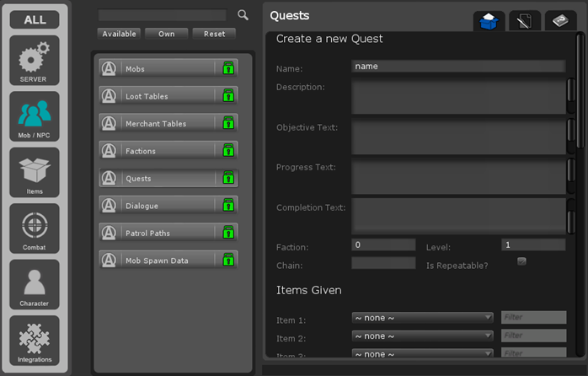Screen dimensions: 588x376
Task: Click the green lock on Patrol Paths
Action: pos(227,233)
